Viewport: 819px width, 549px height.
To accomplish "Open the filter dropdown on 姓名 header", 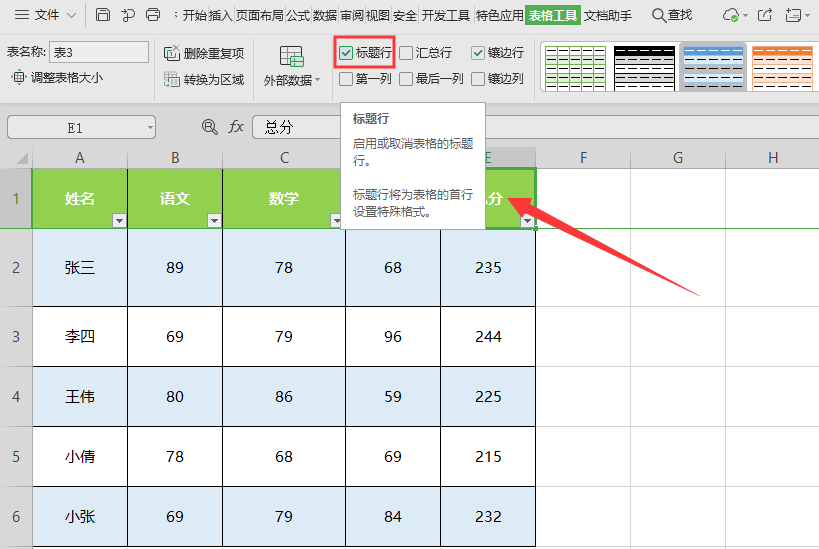I will click(119, 220).
